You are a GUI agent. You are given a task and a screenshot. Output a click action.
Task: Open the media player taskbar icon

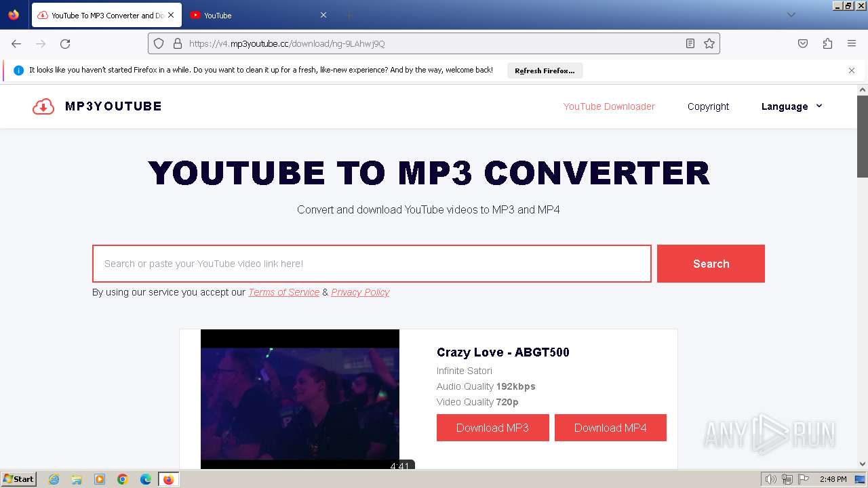coord(100,479)
